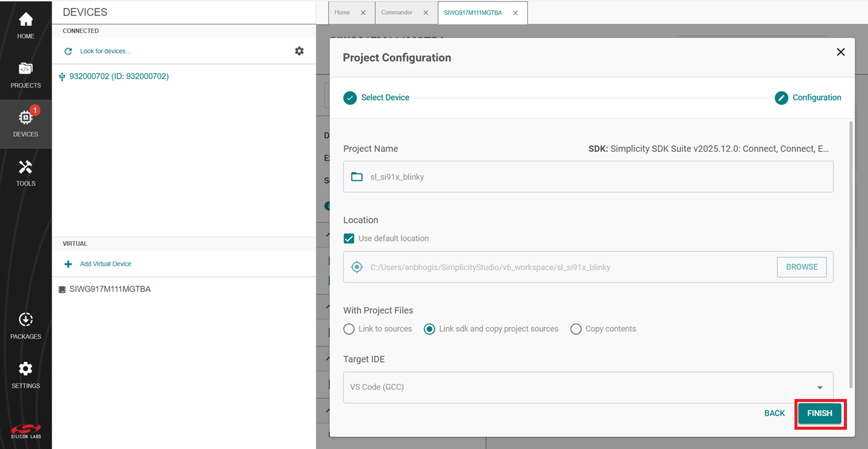Click BROWSE to choose a project location

pos(802,267)
